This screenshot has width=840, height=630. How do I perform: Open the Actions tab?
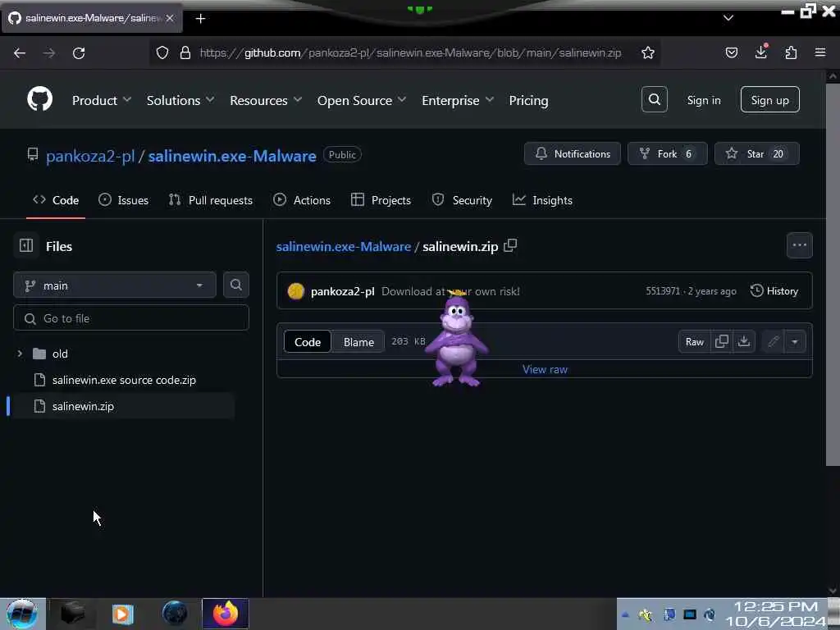click(x=302, y=200)
